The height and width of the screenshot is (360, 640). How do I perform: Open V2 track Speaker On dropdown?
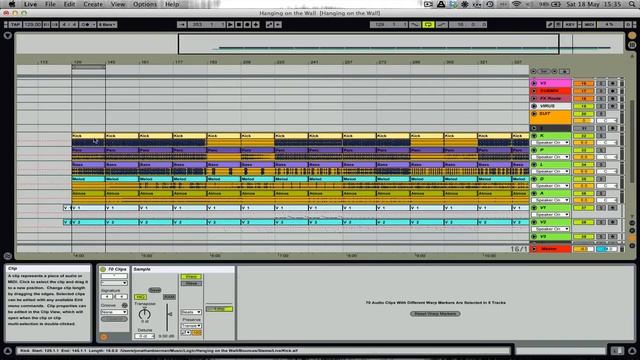(550, 229)
